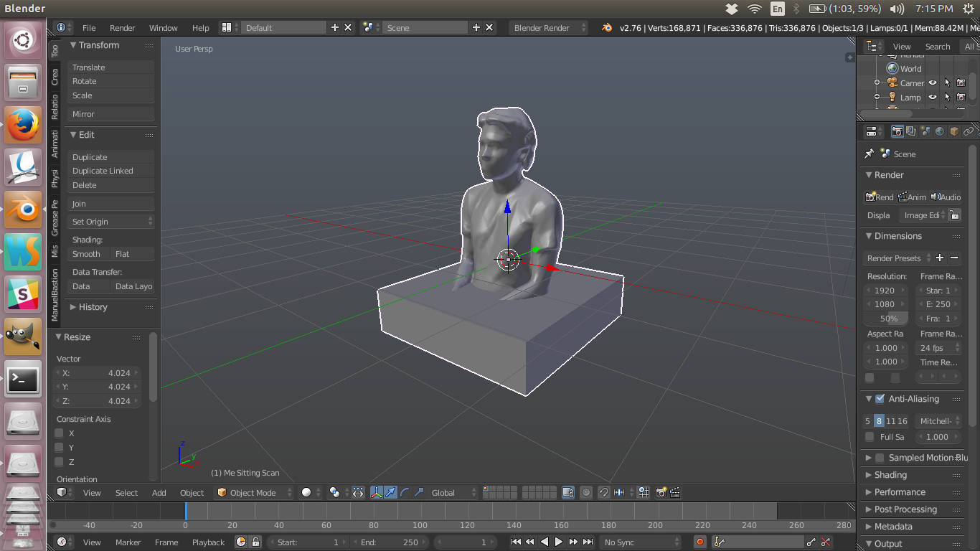Click the Translate button
The height and width of the screenshot is (551, 980).
111,67
